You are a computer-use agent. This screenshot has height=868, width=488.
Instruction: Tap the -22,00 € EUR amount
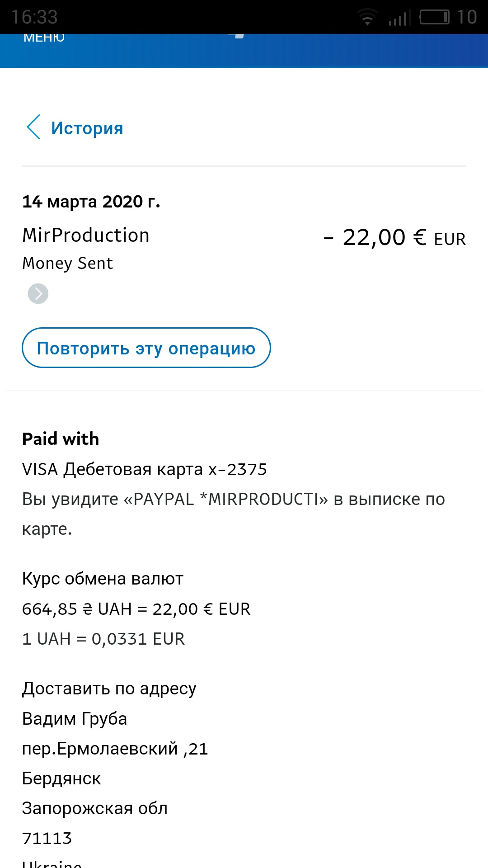(x=394, y=238)
